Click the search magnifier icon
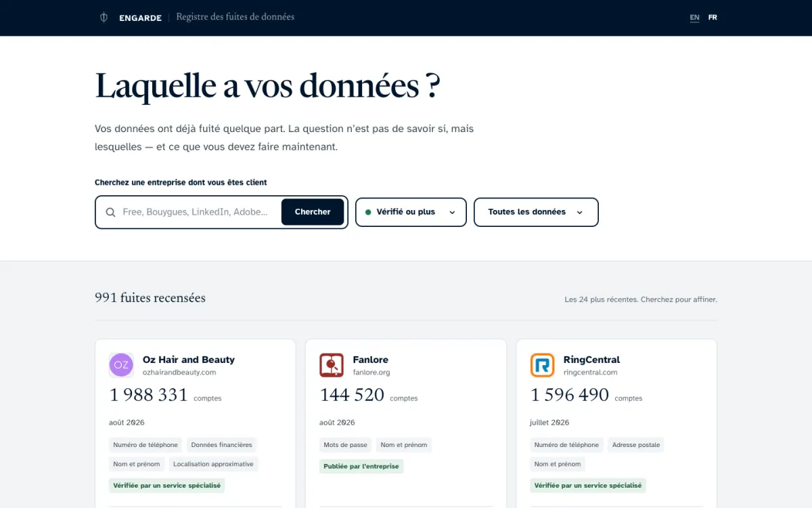 [x=111, y=212]
